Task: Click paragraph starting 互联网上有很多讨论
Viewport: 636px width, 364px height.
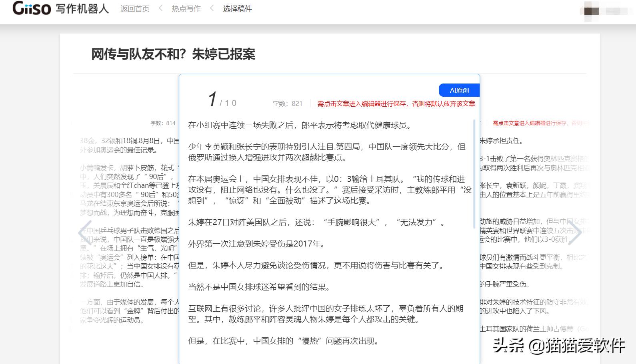Action: tap(326, 314)
